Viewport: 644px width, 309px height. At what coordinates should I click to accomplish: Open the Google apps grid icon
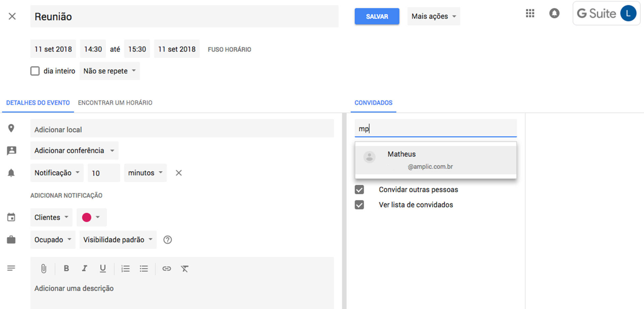tap(530, 13)
